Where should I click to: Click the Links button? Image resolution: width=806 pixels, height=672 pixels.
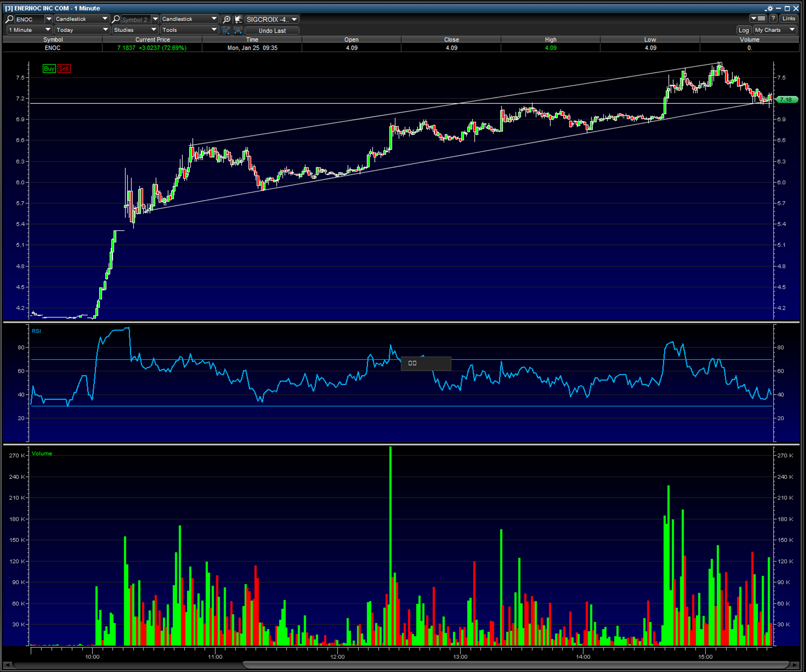789,18
